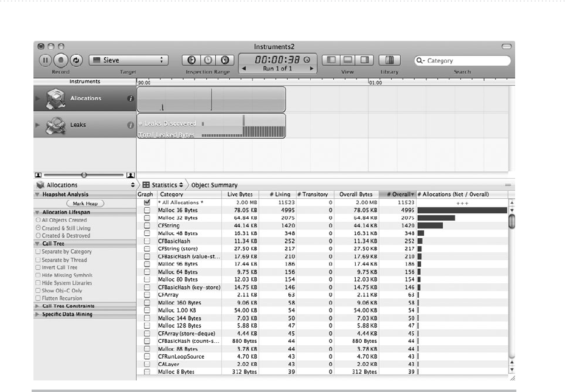Select the Leaks instrument icon
This screenshot has height=392, width=565.
[56, 125]
